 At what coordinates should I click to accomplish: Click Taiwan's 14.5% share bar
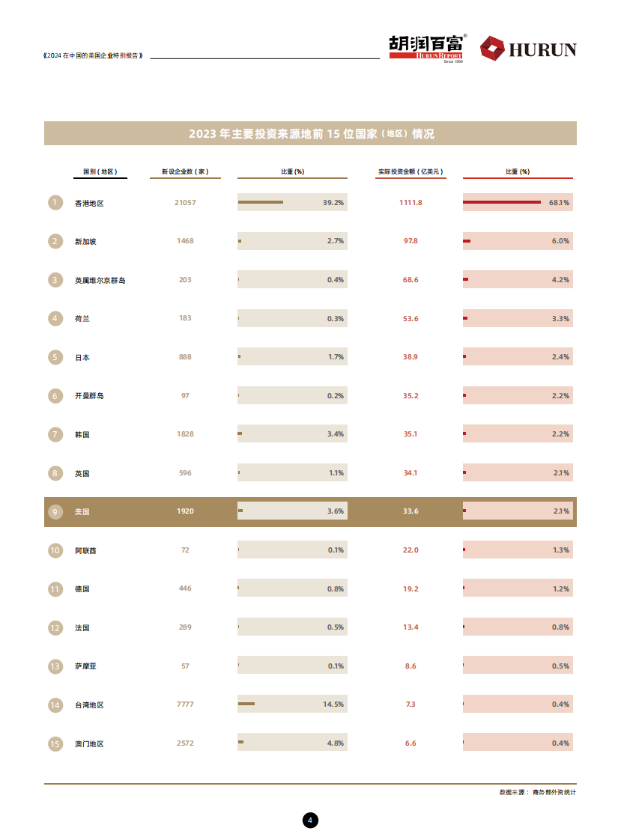(246, 704)
